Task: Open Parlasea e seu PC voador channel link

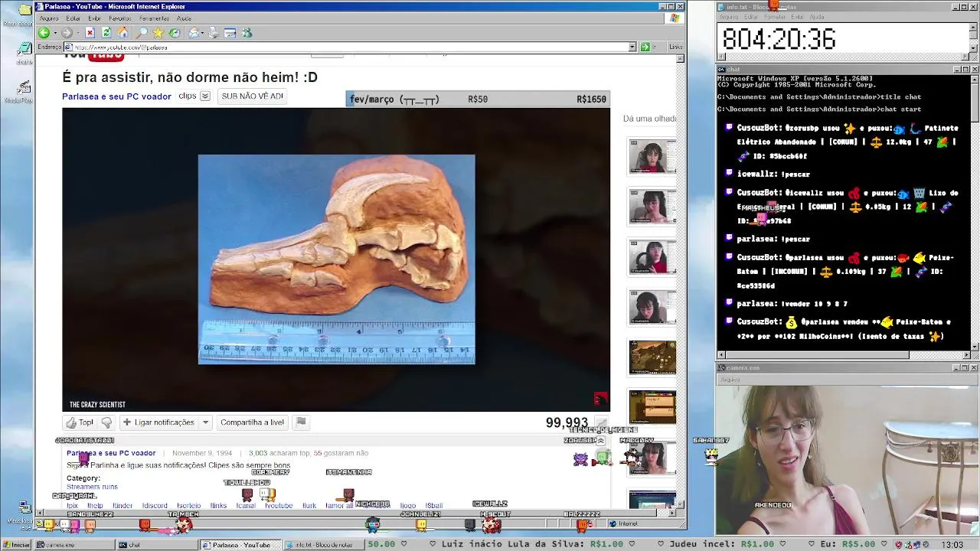Action: click(116, 96)
